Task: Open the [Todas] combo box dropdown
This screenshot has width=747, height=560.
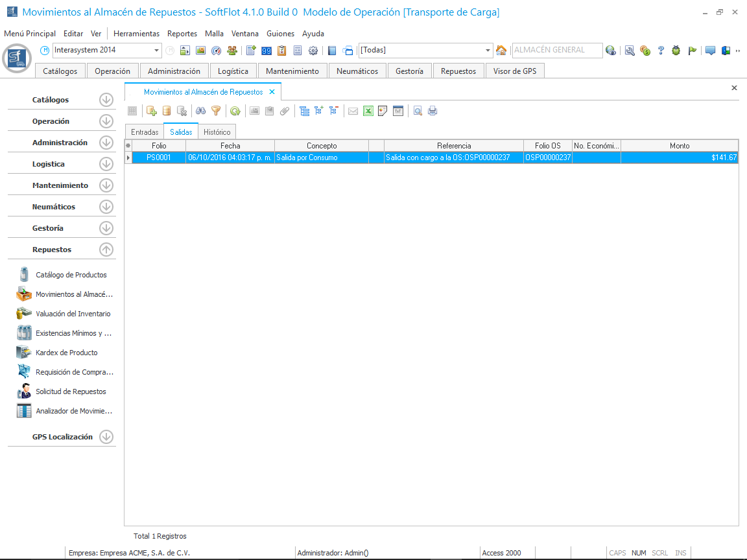Action: [488, 51]
